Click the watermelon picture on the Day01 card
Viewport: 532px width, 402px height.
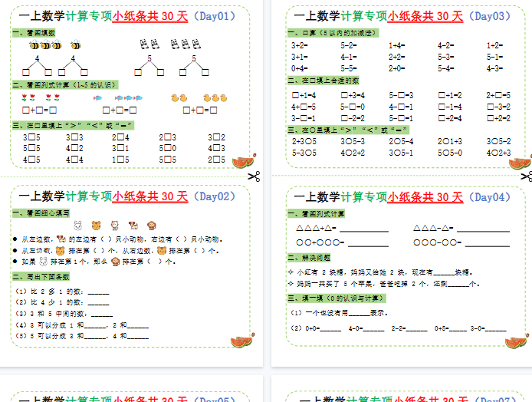click(244, 161)
